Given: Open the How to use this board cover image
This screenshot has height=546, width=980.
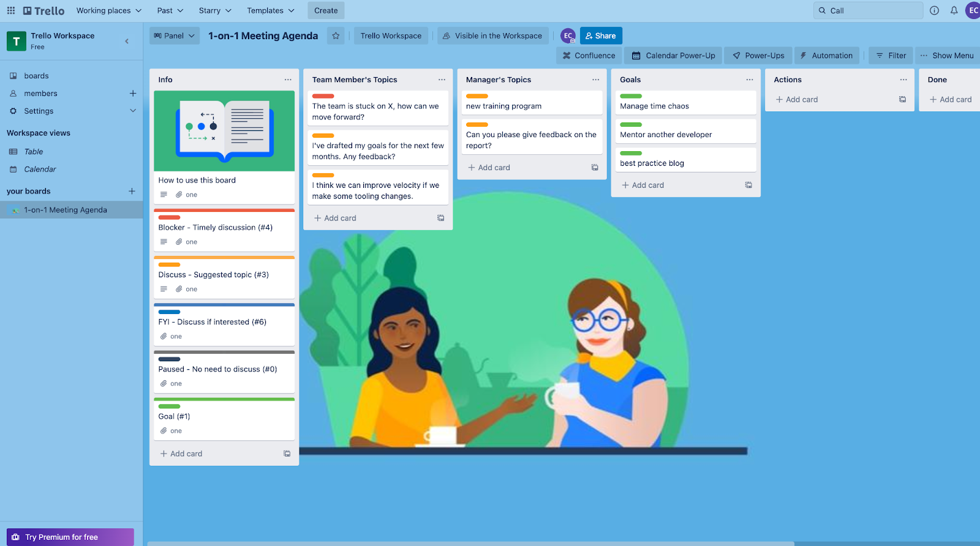Looking at the screenshot, I should point(224,131).
